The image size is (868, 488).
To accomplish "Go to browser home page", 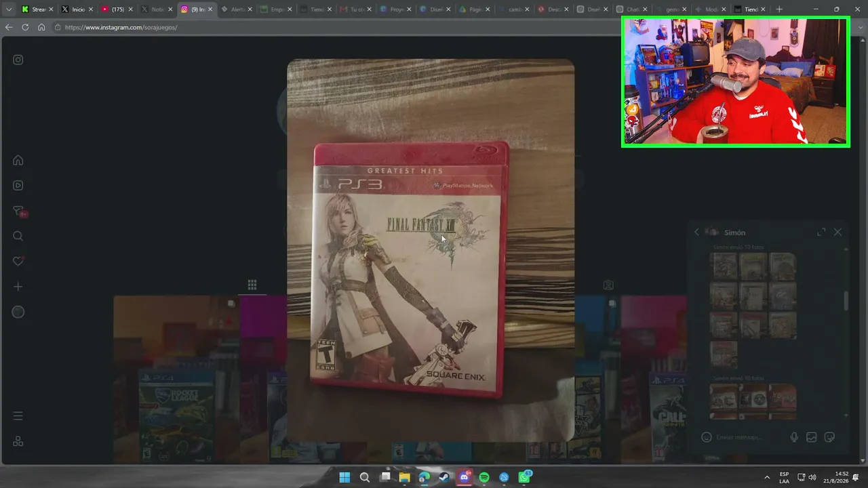I will pyautogui.click(x=41, y=27).
